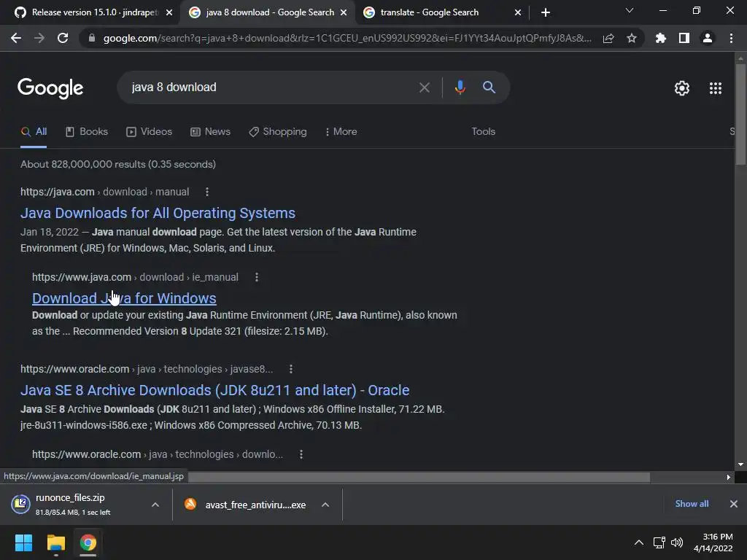Clear the search query with X
Screen dimensions: 747x560
[x=425, y=87]
